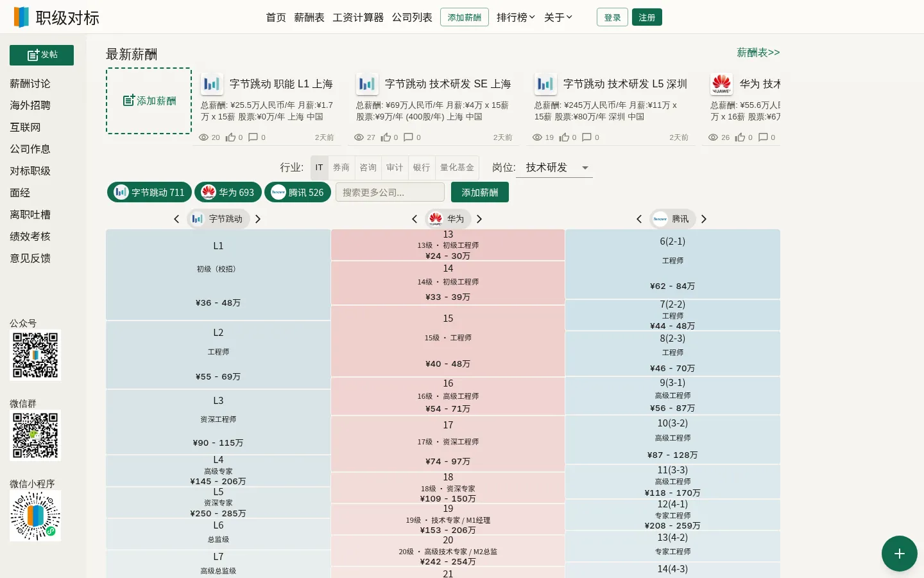
Task: Open 离职吐槽 in the sidebar
Action: (30, 215)
